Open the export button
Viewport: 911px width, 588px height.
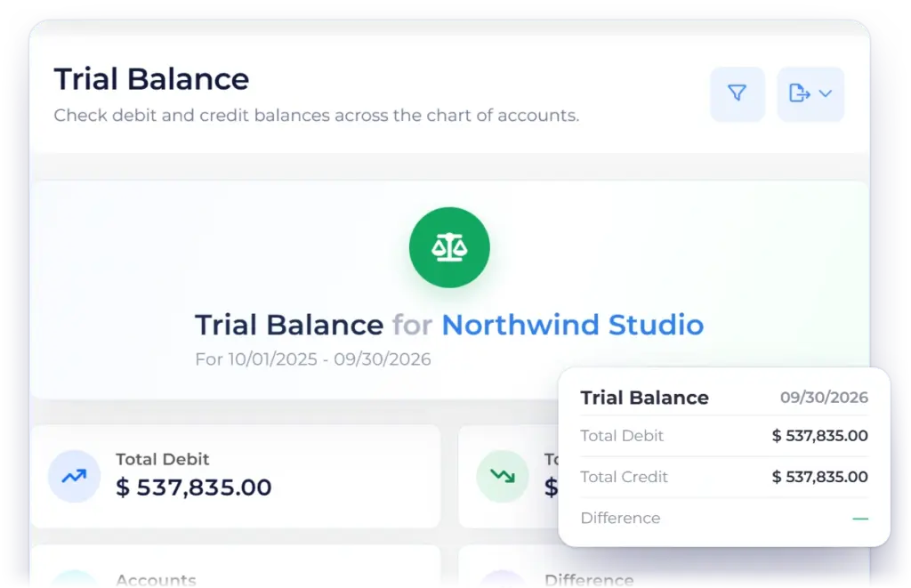tap(810, 94)
